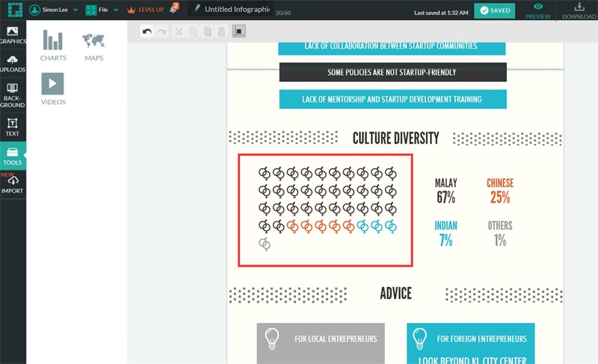Switch to the Graphics panel

(13, 35)
